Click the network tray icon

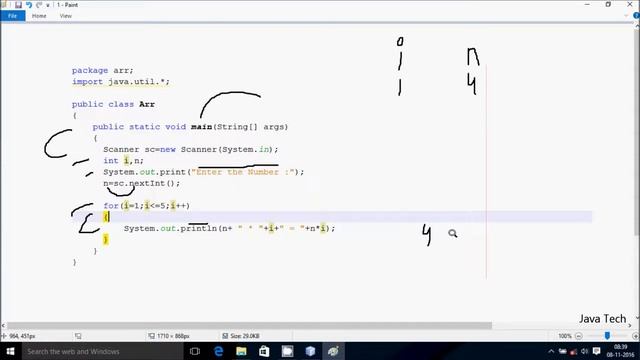point(562,351)
